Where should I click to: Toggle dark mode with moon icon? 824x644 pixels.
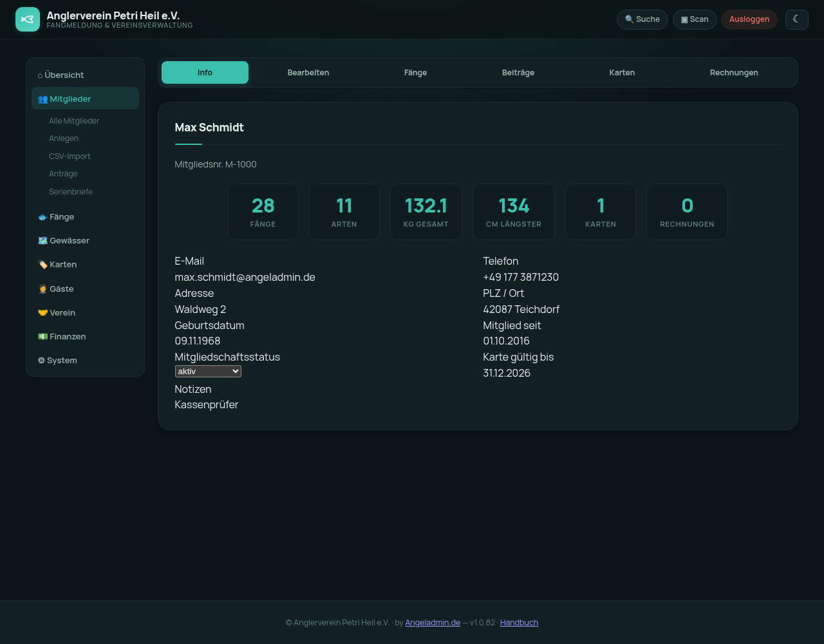tap(796, 19)
